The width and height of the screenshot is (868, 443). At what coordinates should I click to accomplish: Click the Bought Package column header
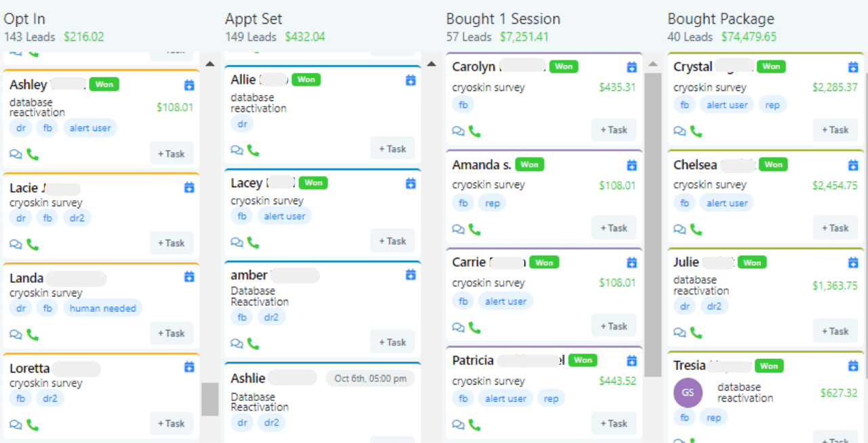pos(721,19)
